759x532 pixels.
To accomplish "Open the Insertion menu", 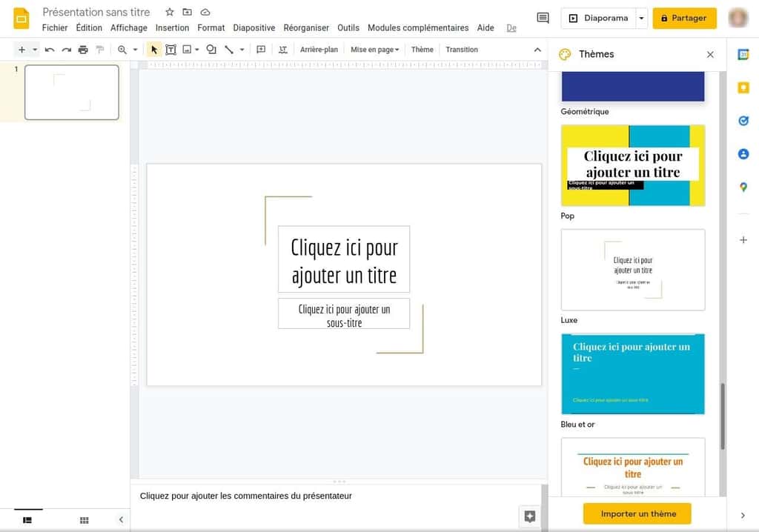I will coord(172,27).
